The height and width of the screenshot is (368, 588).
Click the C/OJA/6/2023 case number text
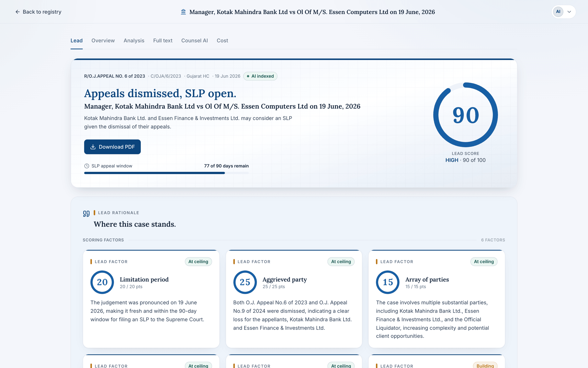pyautogui.click(x=166, y=76)
